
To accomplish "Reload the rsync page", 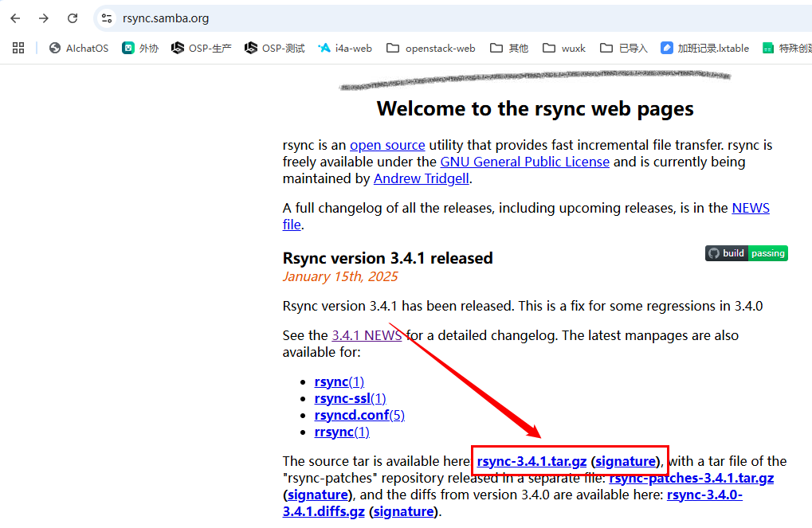I will (x=73, y=18).
